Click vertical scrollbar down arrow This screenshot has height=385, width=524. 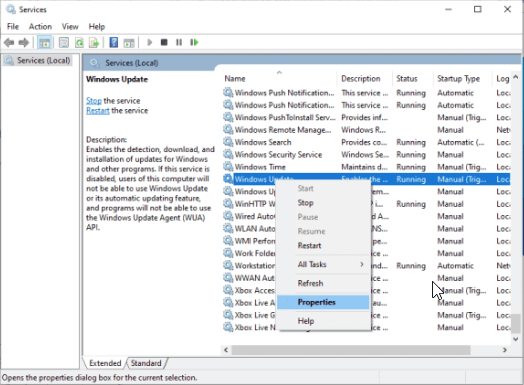point(516,339)
